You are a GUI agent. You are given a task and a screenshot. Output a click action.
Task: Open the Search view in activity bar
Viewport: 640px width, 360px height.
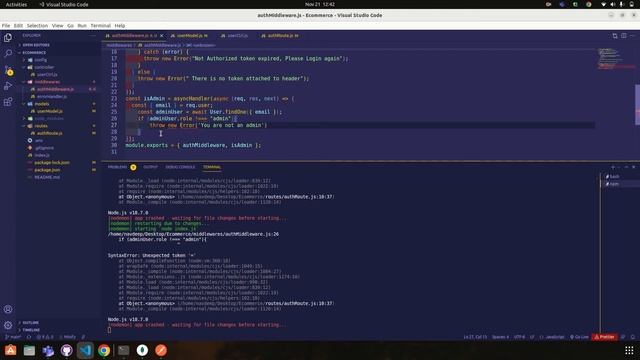point(8,53)
